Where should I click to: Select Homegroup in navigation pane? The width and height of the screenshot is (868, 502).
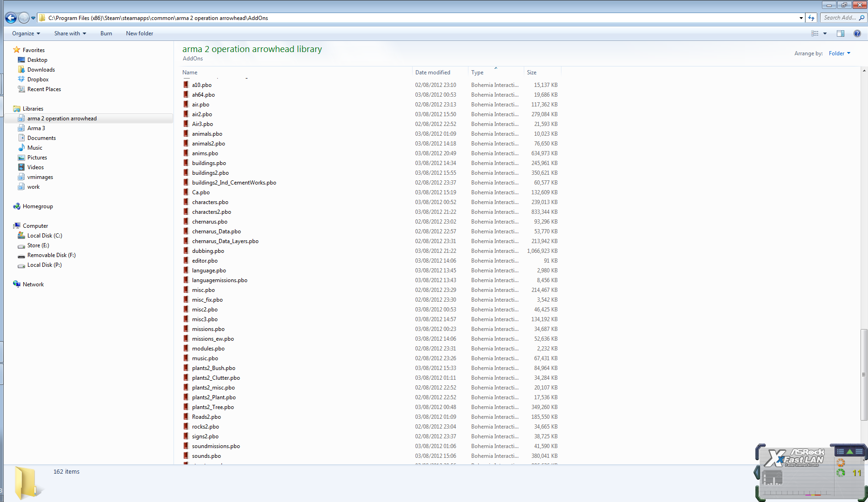(38, 206)
